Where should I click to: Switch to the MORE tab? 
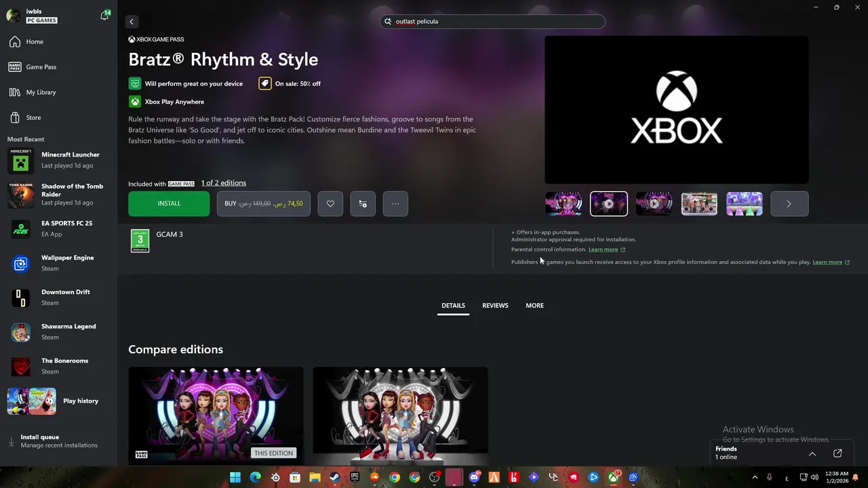click(534, 306)
